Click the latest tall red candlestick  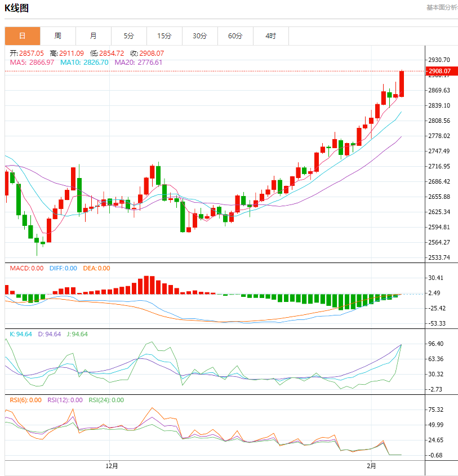pyautogui.click(x=402, y=84)
